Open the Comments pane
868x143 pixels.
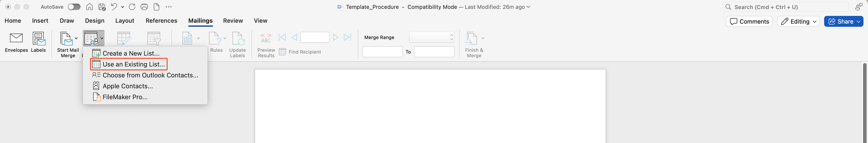coord(749,21)
